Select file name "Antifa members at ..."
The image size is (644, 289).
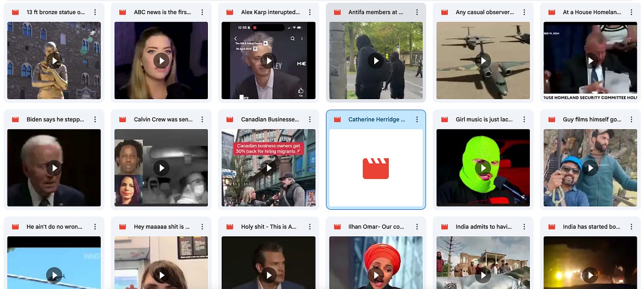click(376, 12)
